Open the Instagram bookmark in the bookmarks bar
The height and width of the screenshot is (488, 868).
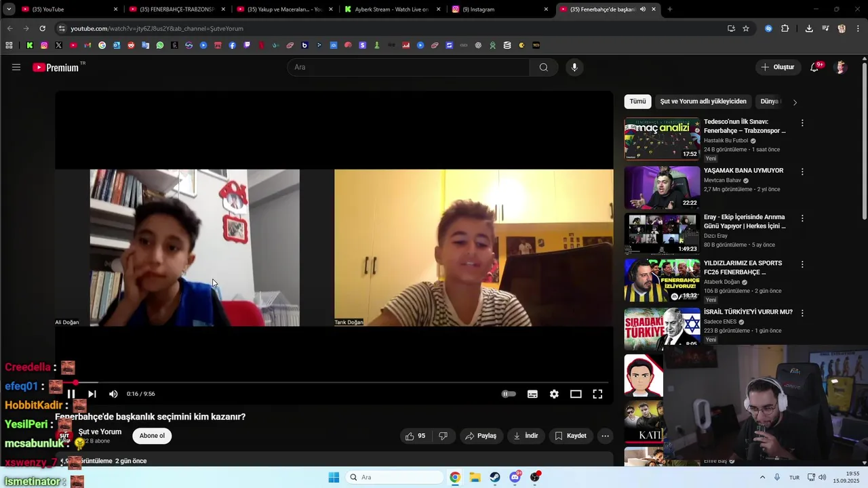44,45
